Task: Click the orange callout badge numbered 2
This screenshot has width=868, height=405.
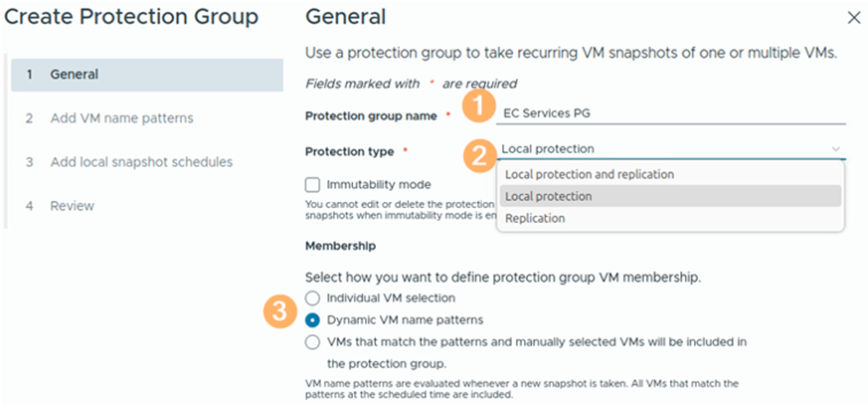Action: (x=480, y=154)
